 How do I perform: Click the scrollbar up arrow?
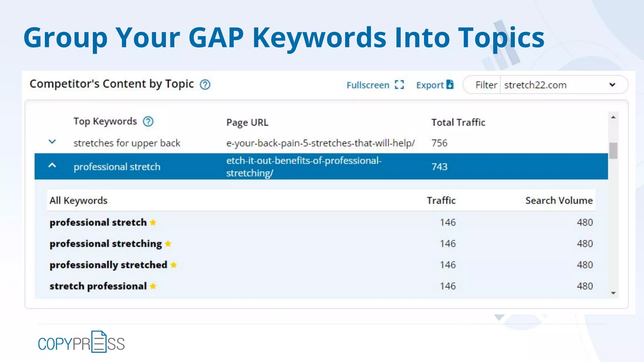pos(613,117)
